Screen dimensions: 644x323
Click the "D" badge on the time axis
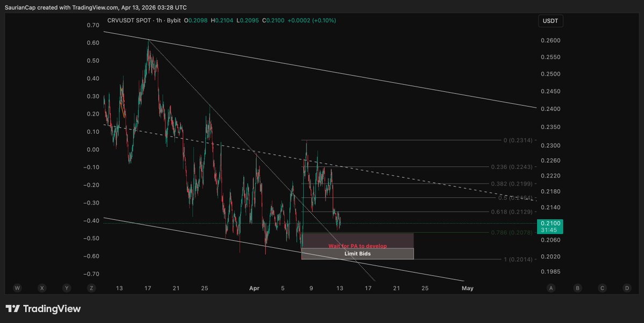pyautogui.click(x=626, y=288)
